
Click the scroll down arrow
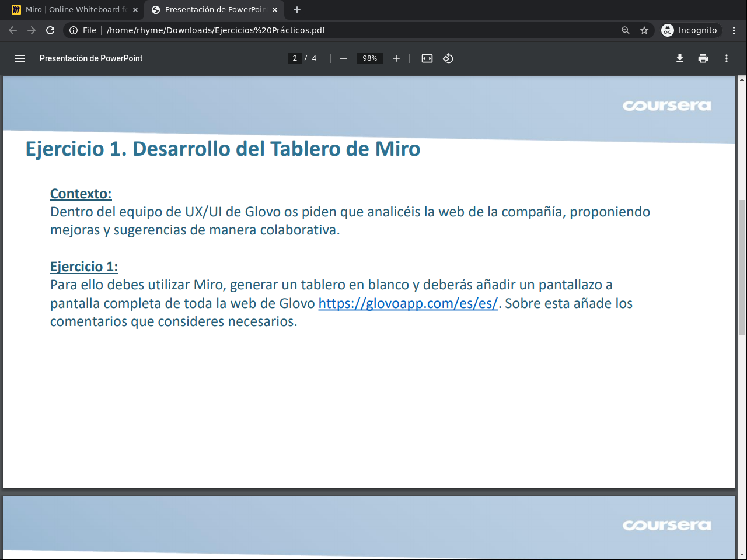click(x=742, y=555)
